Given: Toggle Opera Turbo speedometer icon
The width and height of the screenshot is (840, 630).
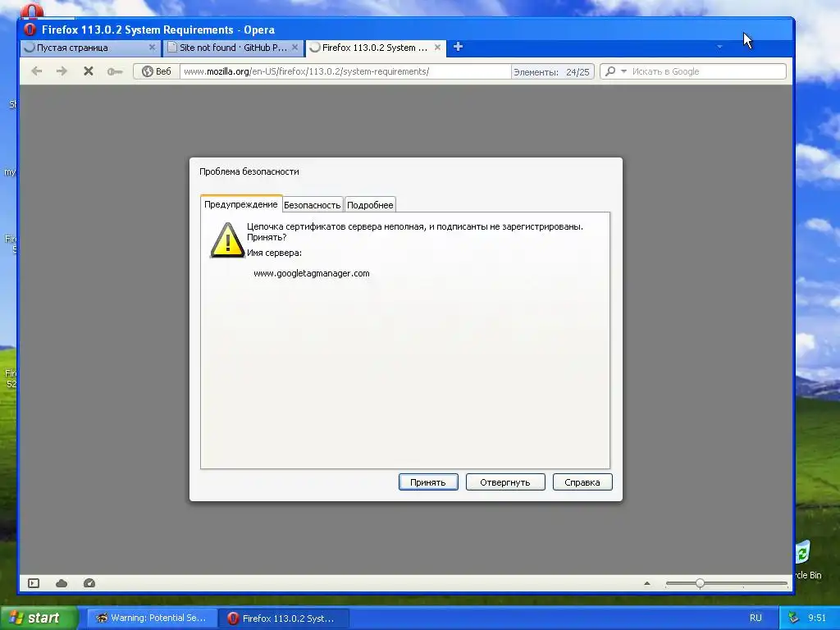Looking at the screenshot, I should (x=89, y=583).
